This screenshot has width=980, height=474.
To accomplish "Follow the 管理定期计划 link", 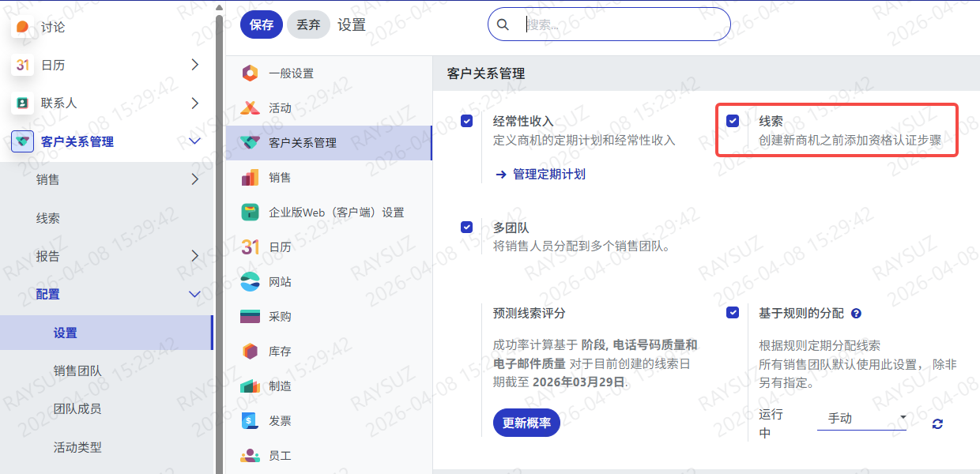I will click(541, 174).
